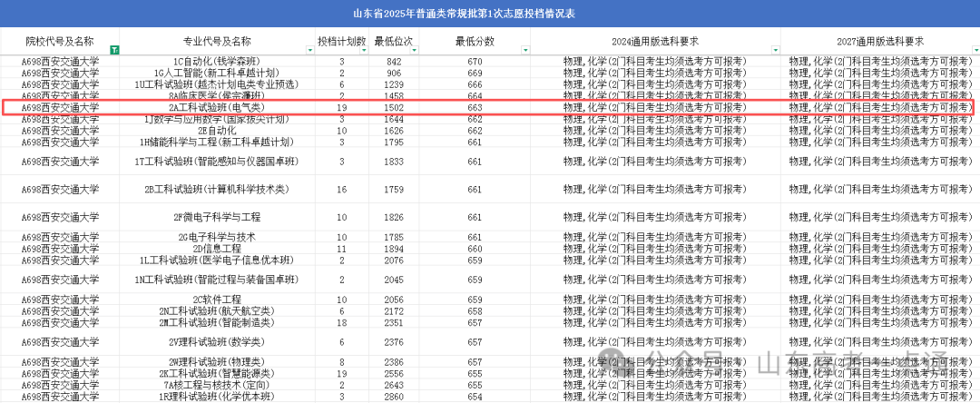Open the 专业代号及名称 column filter dropdown
This screenshot has width=980, height=403.
click(x=309, y=50)
